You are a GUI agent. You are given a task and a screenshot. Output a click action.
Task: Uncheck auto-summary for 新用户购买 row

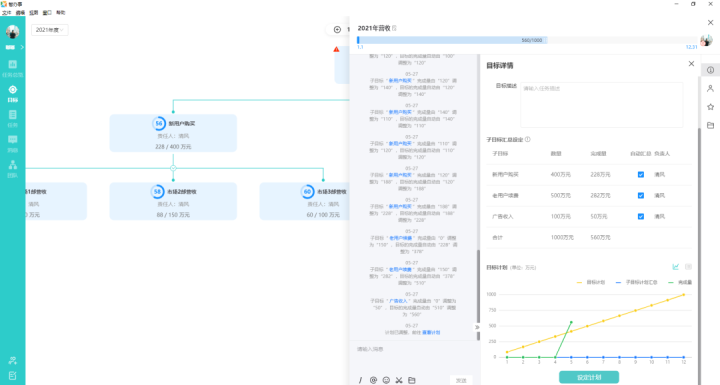[x=641, y=175]
